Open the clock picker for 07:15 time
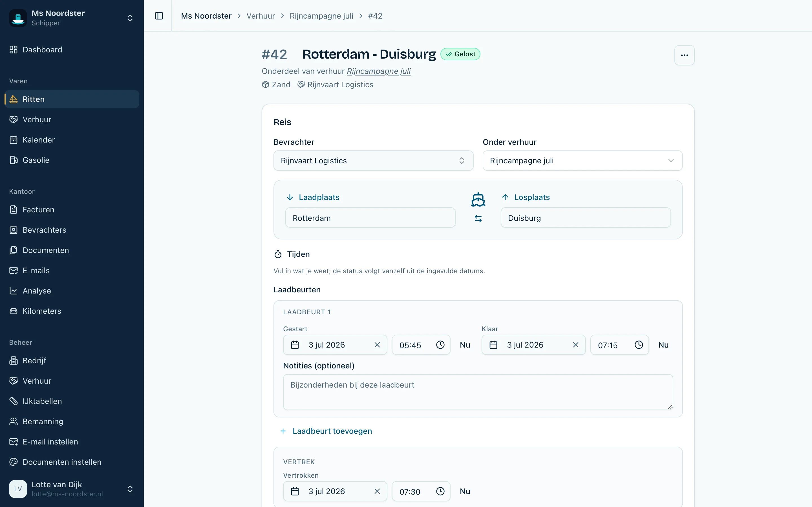The width and height of the screenshot is (812, 507). [639, 345]
